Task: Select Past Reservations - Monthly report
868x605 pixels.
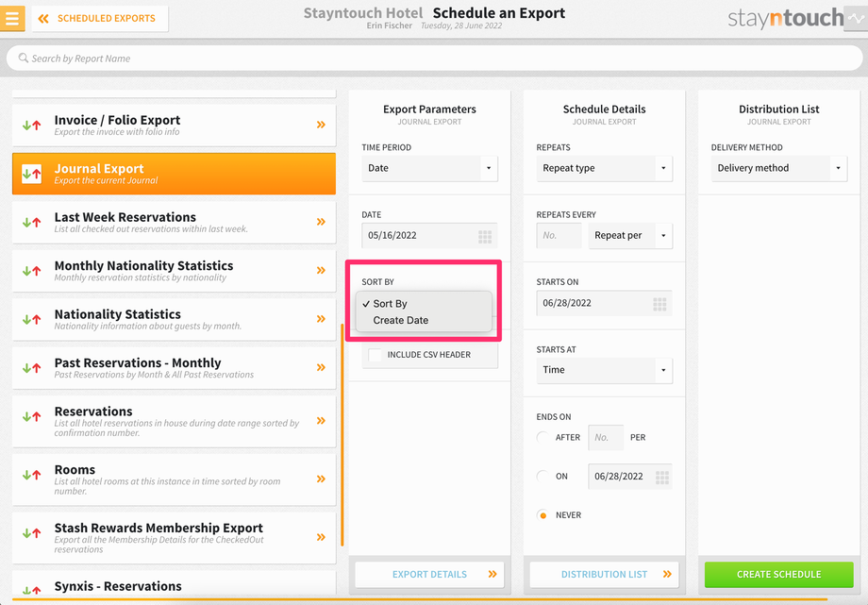Action: (x=174, y=368)
